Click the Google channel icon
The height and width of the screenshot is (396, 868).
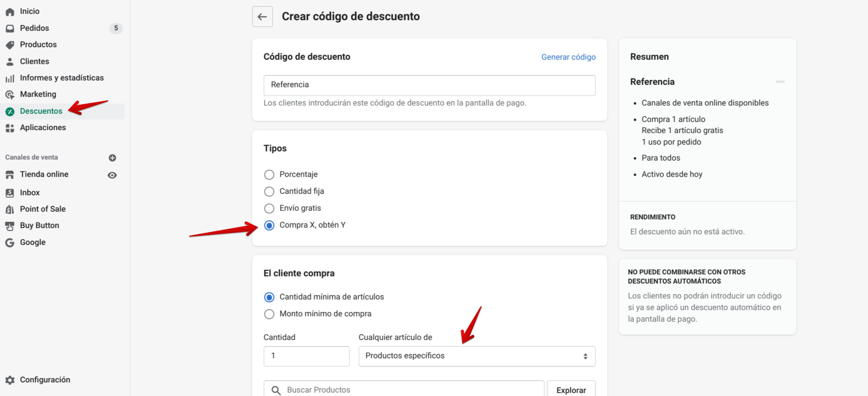coord(10,243)
